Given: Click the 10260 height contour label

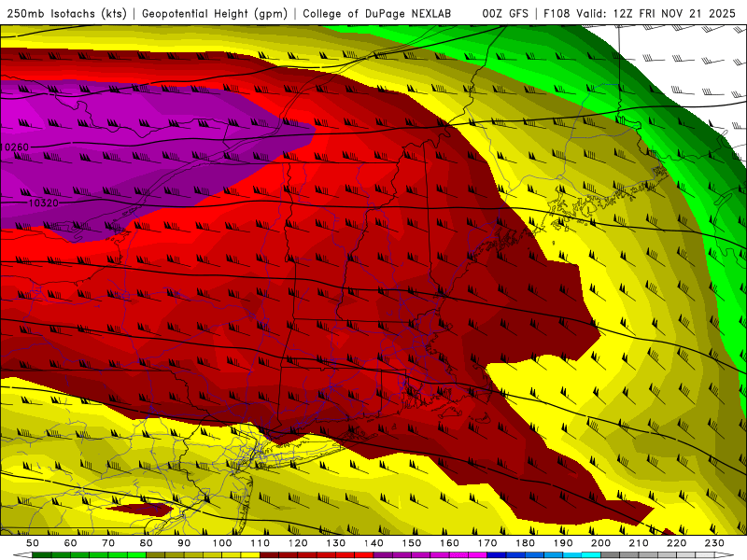Looking at the screenshot, I should click(x=15, y=147).
